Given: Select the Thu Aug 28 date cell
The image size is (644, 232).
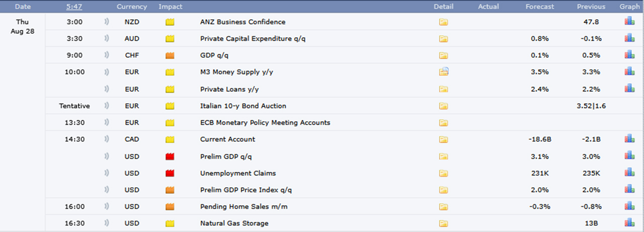Looking at the screenshot, I should pos(23,27).
